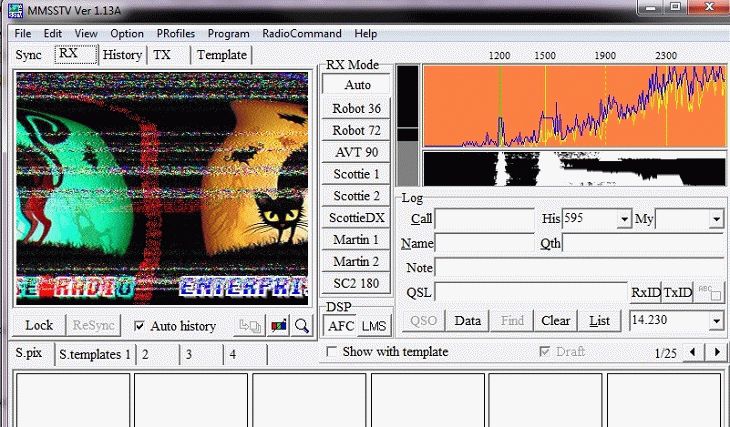Toggle the LMS DSP filter button
The height and width of the screenshot is (427, 730).
click(x=374, y=326)
